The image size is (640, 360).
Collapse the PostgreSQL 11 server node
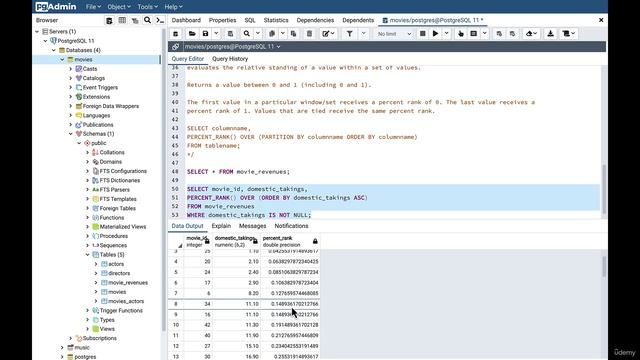(x=45, y=41)
